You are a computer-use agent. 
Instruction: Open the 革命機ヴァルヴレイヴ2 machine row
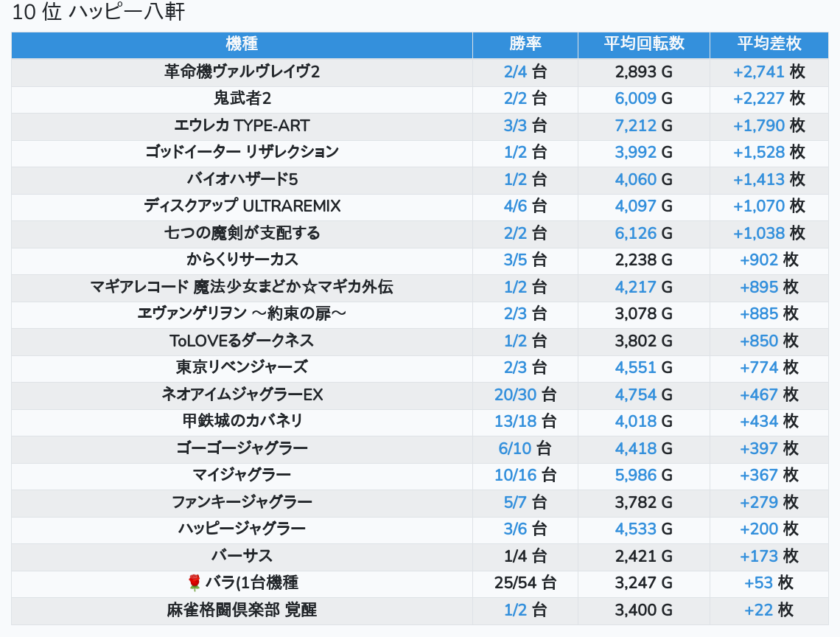[242, 72]
